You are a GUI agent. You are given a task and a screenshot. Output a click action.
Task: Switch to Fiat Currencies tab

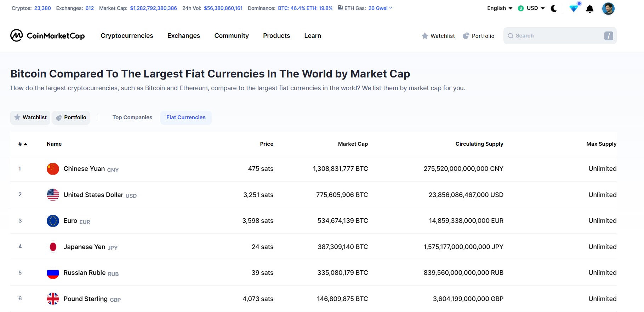point(186,117)
